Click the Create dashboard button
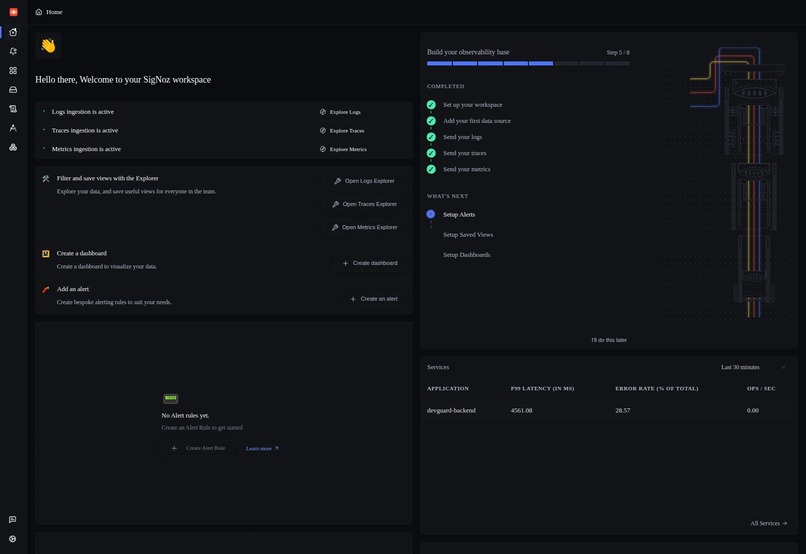The height and width of the screenshot is (554, 806). point(370,263)
